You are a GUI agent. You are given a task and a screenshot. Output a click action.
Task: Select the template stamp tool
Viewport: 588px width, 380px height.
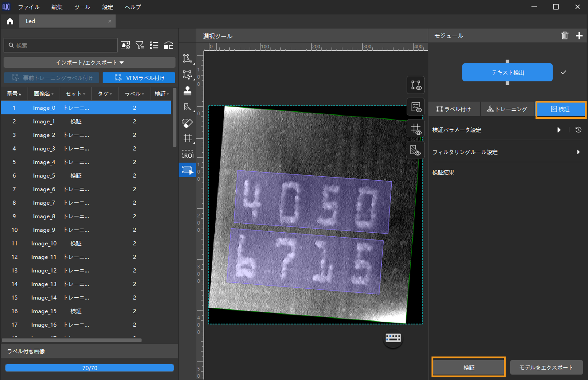click(187, 91)
